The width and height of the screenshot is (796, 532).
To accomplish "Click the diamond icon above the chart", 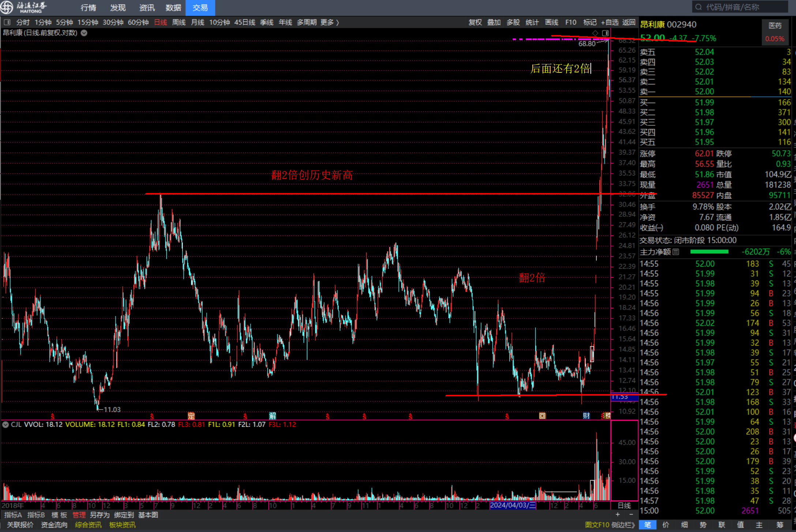I will (595, 33).
